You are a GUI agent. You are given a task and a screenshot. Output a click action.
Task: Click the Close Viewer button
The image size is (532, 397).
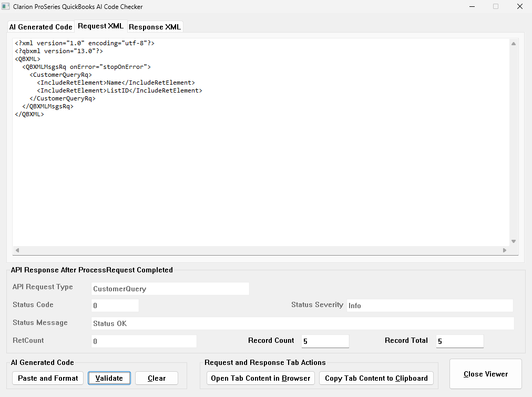point(486,374)
